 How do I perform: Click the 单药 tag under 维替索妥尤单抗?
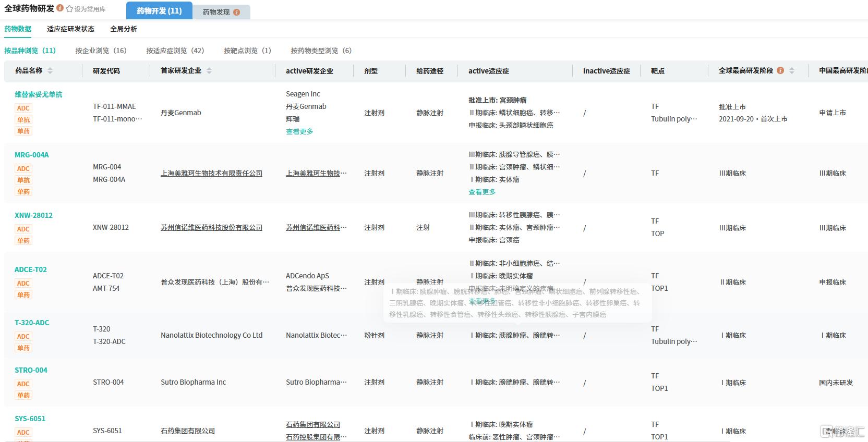tap(23, 131)
